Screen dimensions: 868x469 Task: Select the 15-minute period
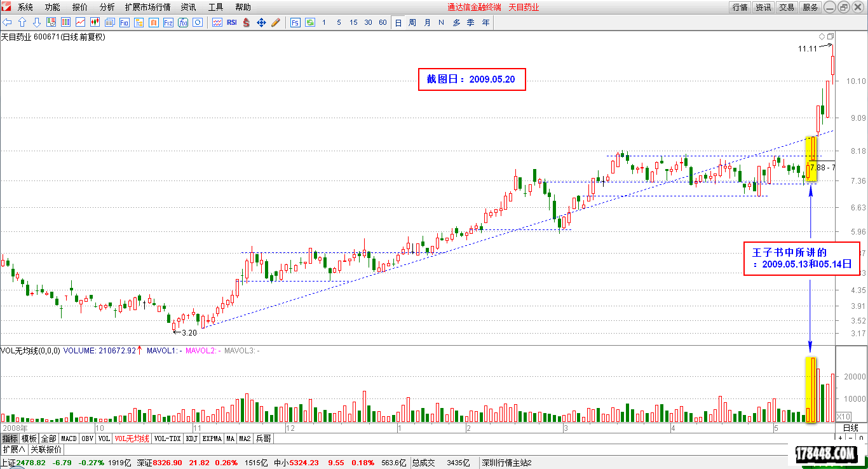(353, 22)
